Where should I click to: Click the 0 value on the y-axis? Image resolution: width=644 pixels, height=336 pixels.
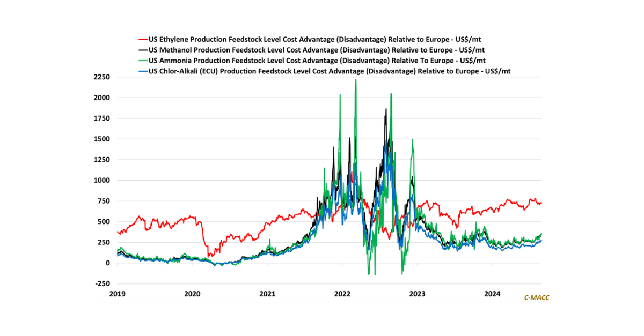tap(107, 263)
